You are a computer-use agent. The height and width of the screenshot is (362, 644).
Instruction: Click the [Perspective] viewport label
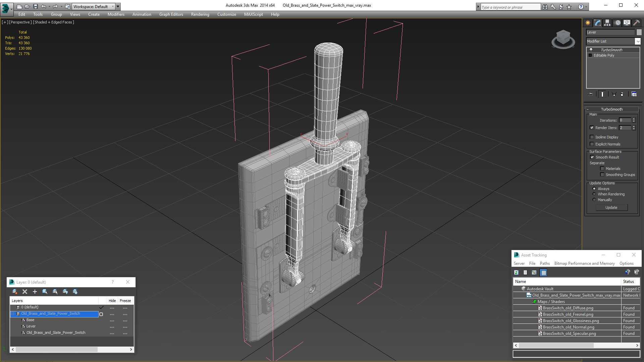(x=20, y=22)
